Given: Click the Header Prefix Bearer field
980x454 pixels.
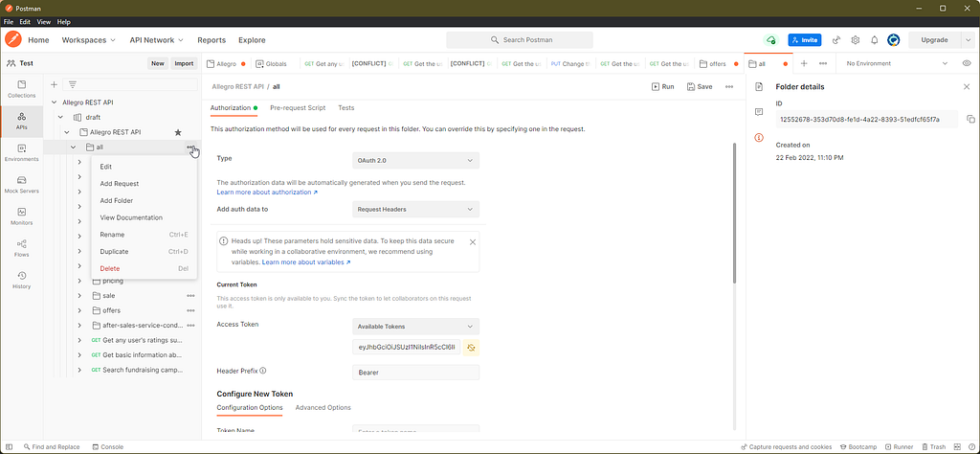Looking at the screenshot, I should (x=415, y=373).
